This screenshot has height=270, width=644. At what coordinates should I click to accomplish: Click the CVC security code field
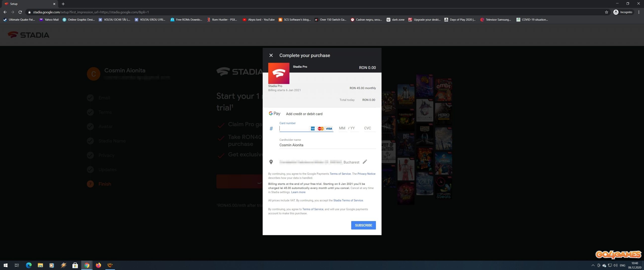[370, 128]
